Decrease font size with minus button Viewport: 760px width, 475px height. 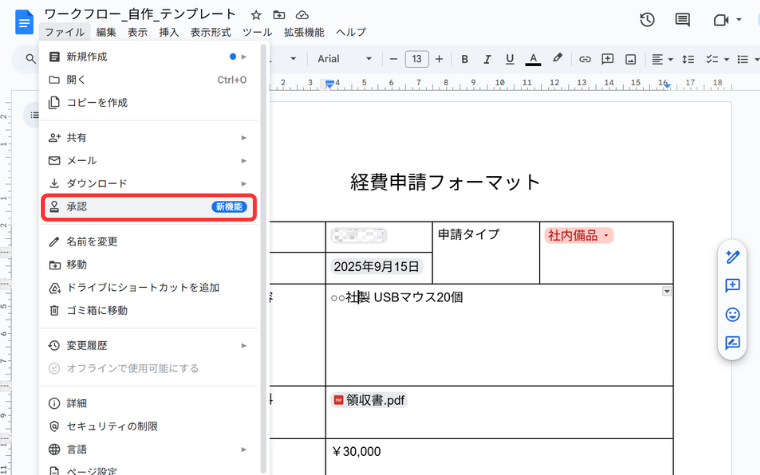click(x=394, y=59)
